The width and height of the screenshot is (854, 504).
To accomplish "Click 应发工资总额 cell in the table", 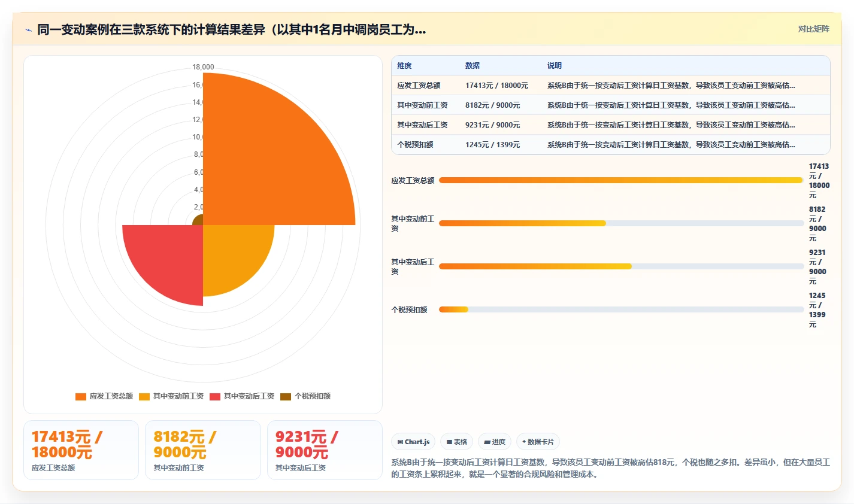I will click(x=419, y=86).
